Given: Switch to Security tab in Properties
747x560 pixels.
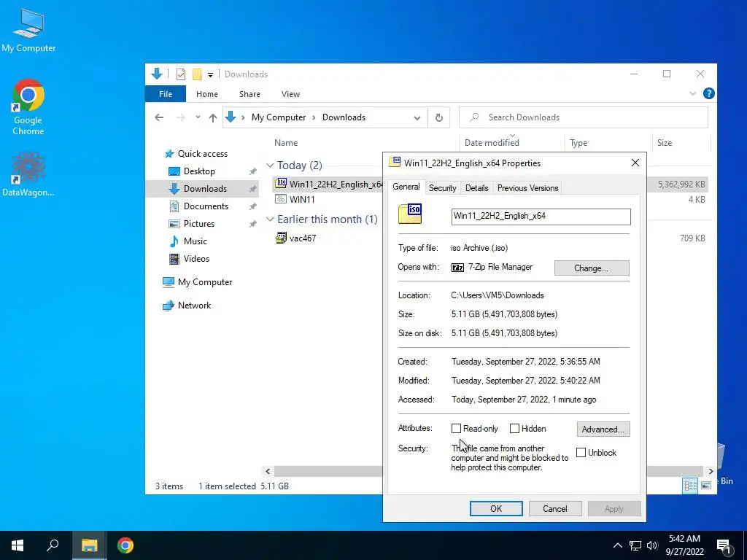Looking at the screenshot, I should pos(442,188).
